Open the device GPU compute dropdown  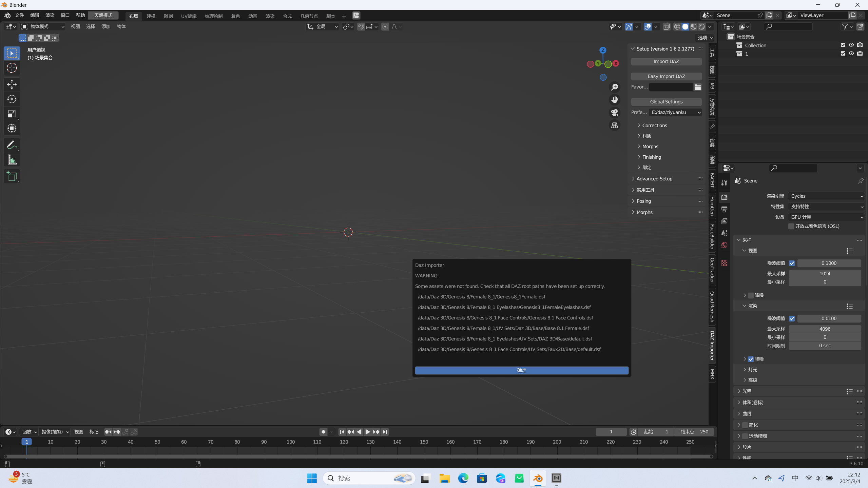coord(826,217)
